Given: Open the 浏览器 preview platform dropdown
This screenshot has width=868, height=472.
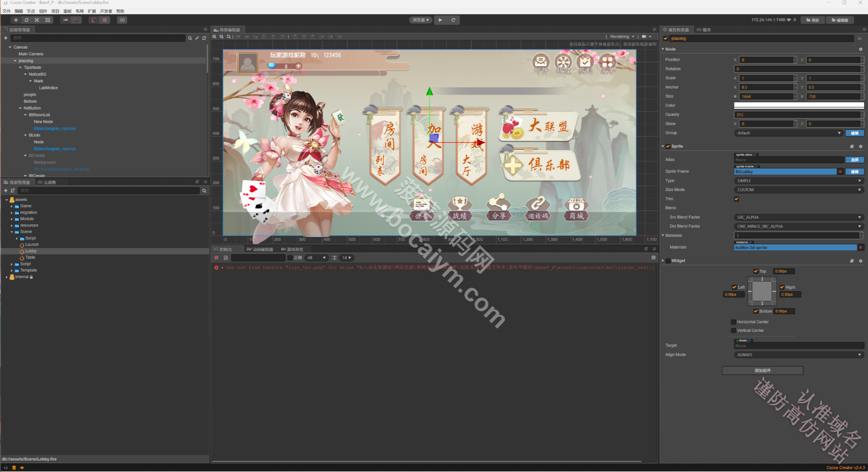Looking at the screenshot, I should 421,20.
